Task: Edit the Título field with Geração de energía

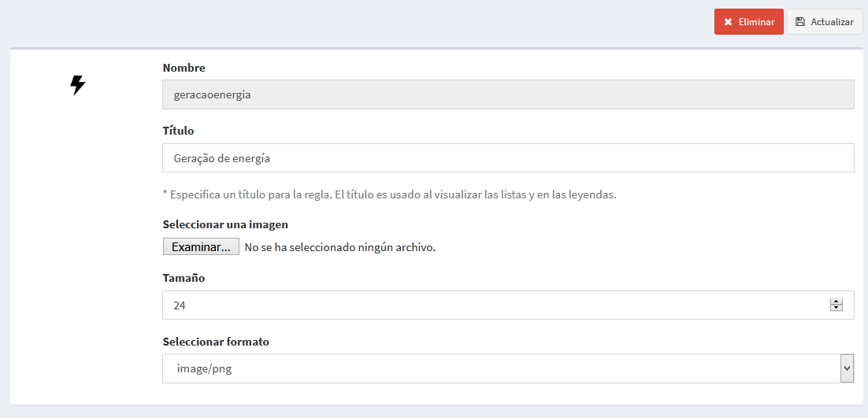Action: pyautogui.click(x=508, y=158)
